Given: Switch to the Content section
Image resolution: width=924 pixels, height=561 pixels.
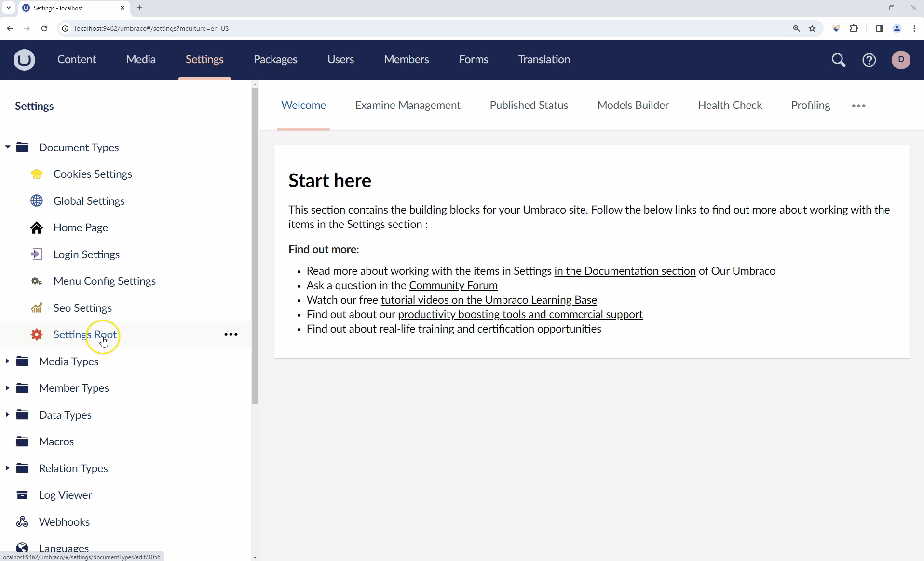Looking at the screenshot, I should coord(77,59).
